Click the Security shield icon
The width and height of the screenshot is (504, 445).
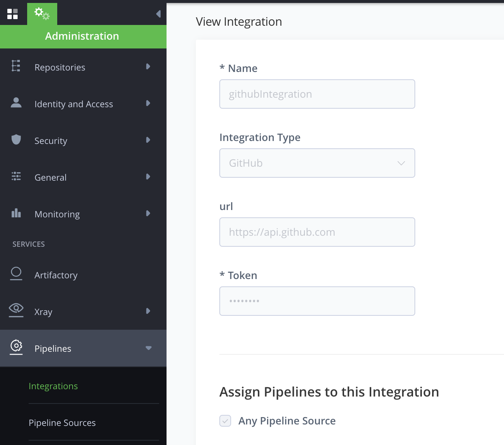[x=16, y=140]
